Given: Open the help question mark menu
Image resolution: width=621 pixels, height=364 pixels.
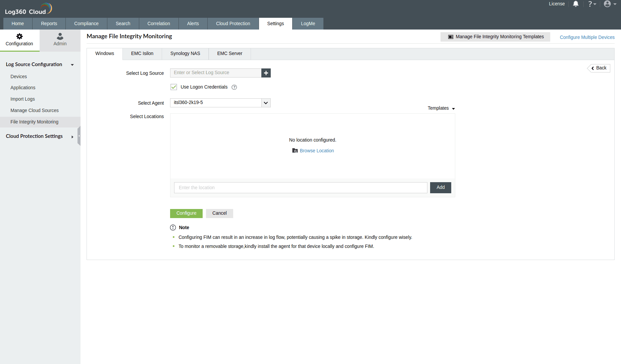Looking at the screenshot, I should pos(592,4).
